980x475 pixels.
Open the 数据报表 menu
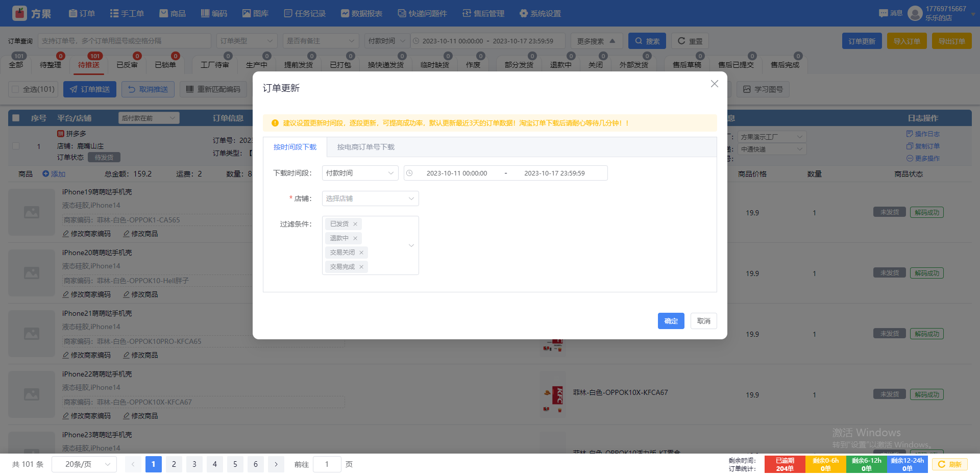click(362, 13)
